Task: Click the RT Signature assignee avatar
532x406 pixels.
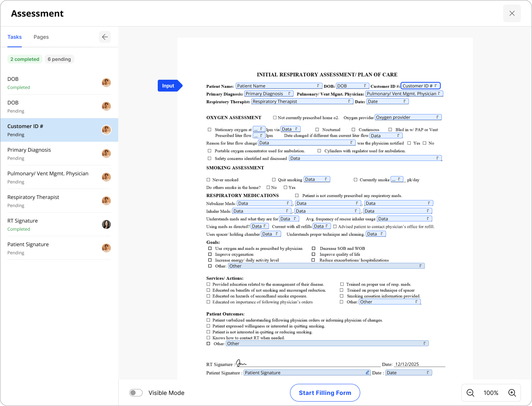Action: coord(106,224)
